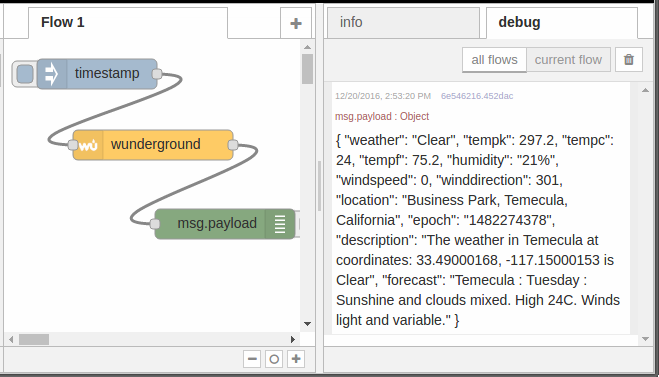Click the wunderground node input port

[x=73, y=145]
